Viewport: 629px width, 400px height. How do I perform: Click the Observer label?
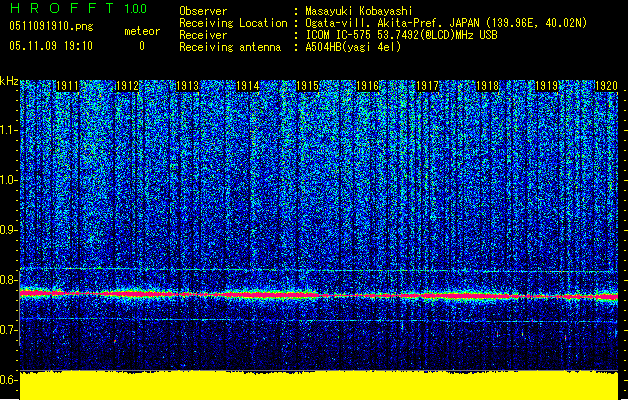pyautogui.click(x=203, y=11)
